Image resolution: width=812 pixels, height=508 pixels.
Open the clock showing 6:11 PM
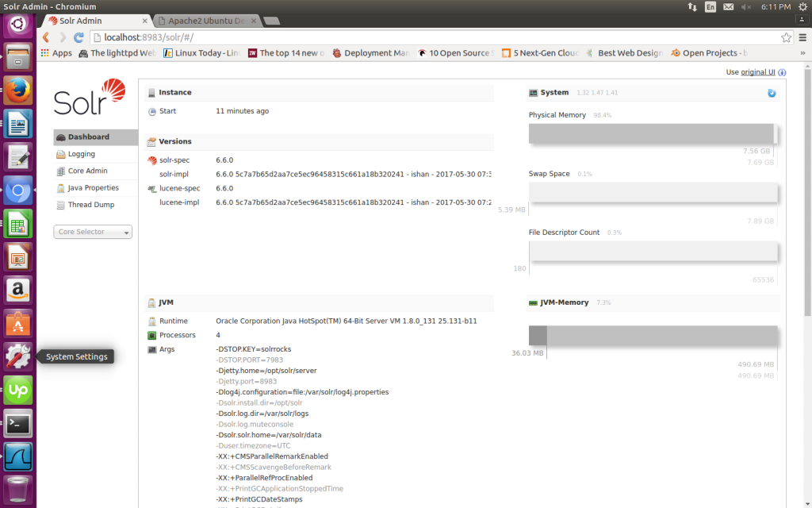pos(776,6)
